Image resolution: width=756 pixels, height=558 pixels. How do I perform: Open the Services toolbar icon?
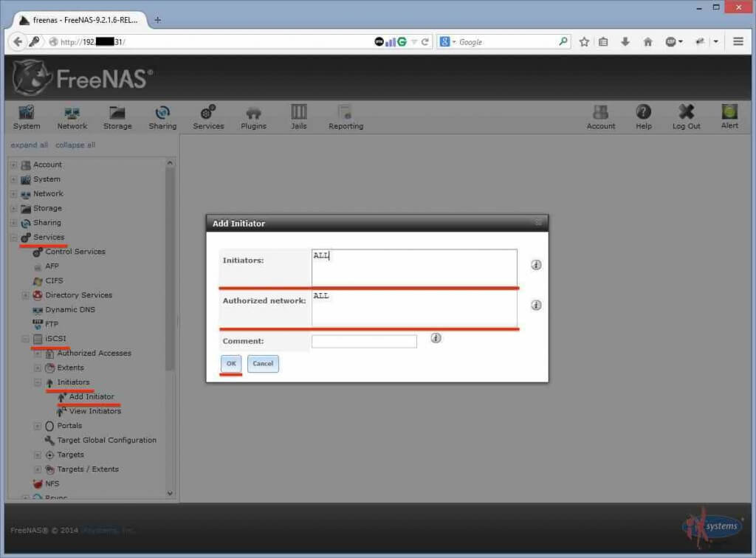point(208,117)
